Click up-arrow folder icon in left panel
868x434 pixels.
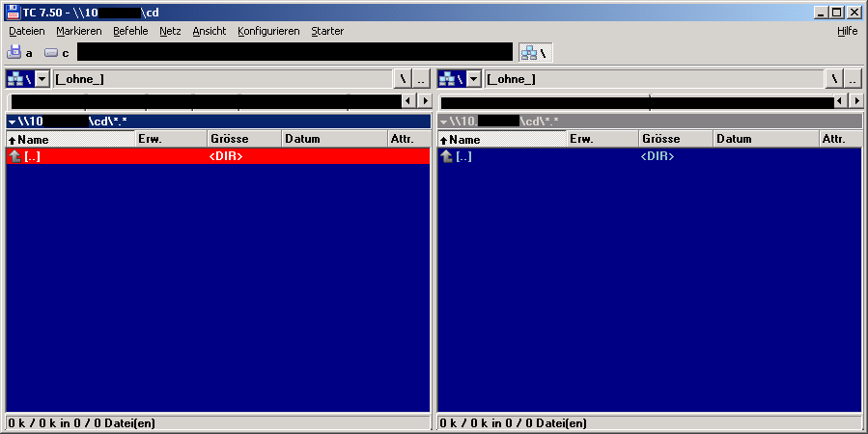click(14, 156)
